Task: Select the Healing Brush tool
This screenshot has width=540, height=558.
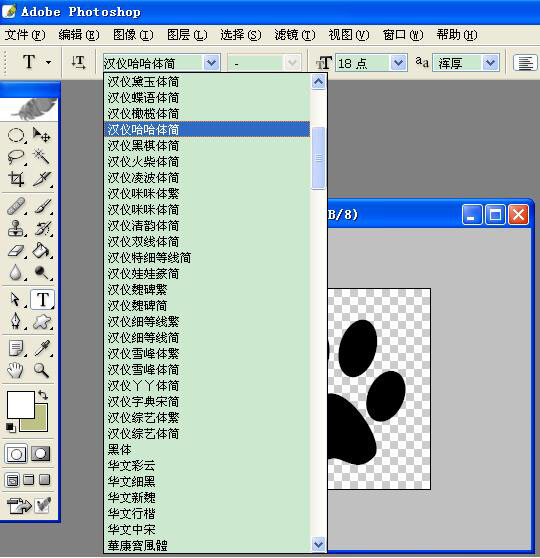Action: pos(16,206)
